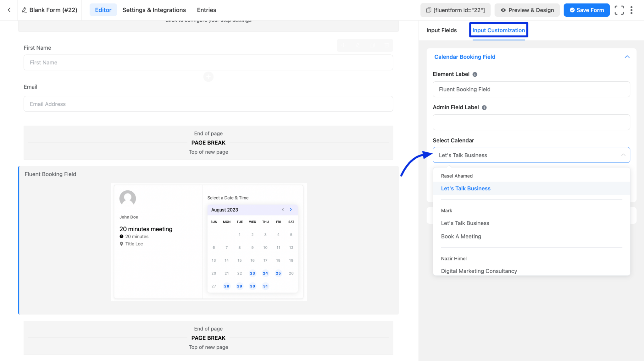This screenshot has width=644, height=361.
Task: Click the Save Form button
Action: tap(586, 10)
